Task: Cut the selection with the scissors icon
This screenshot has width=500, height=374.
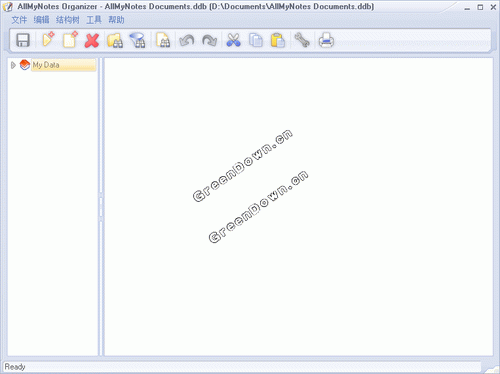Action: [233, 40]
